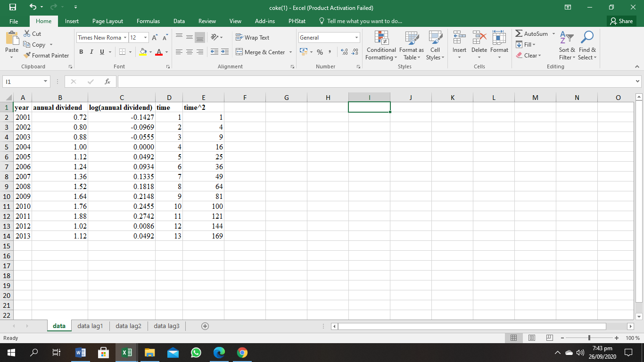Screen dimensions: 644x362
Task: Click Tell me what you want to do
Action: [x=360, y=21]
